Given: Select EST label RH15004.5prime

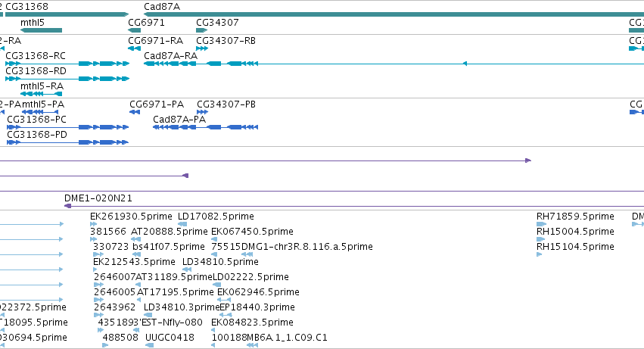Looking at the screenshot, I should click(575, 232).
